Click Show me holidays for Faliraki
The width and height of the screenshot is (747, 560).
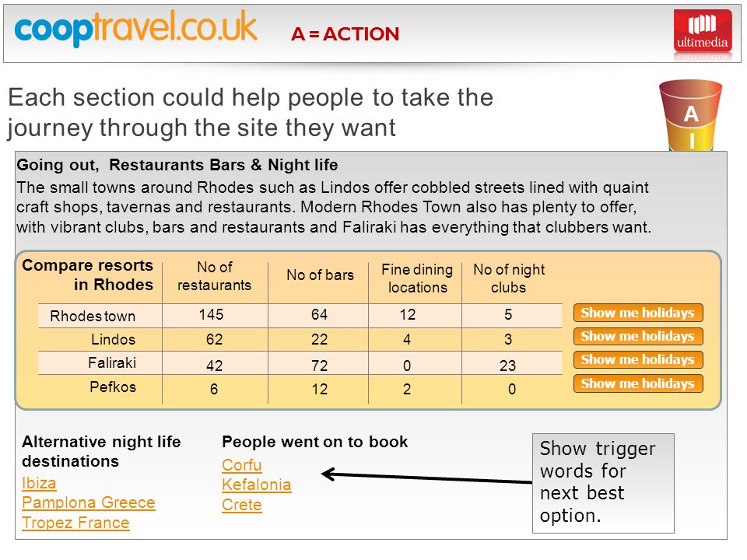(x=638, y=359)
